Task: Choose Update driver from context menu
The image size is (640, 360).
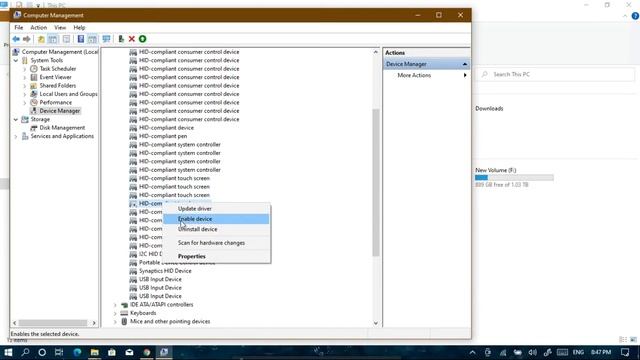Action: (x=216, y=209)
